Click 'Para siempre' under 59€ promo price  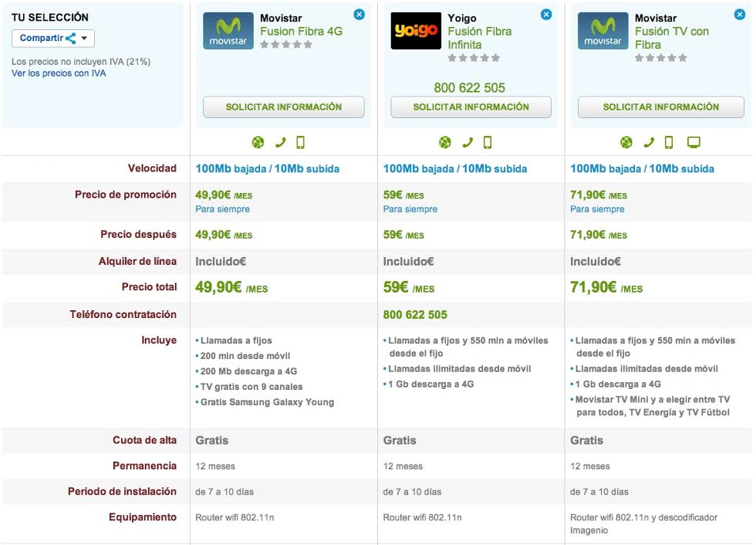coord(410,209)
